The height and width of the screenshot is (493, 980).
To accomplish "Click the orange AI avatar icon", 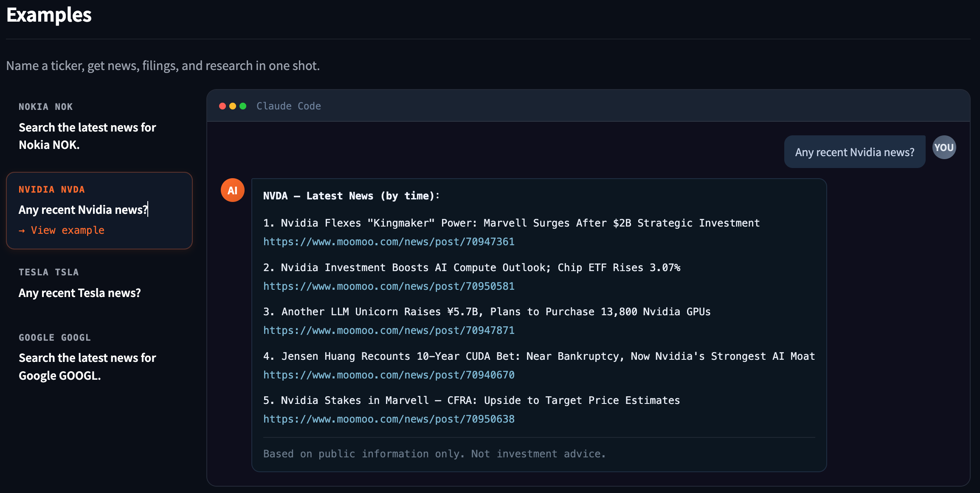I will pos(233,190).
